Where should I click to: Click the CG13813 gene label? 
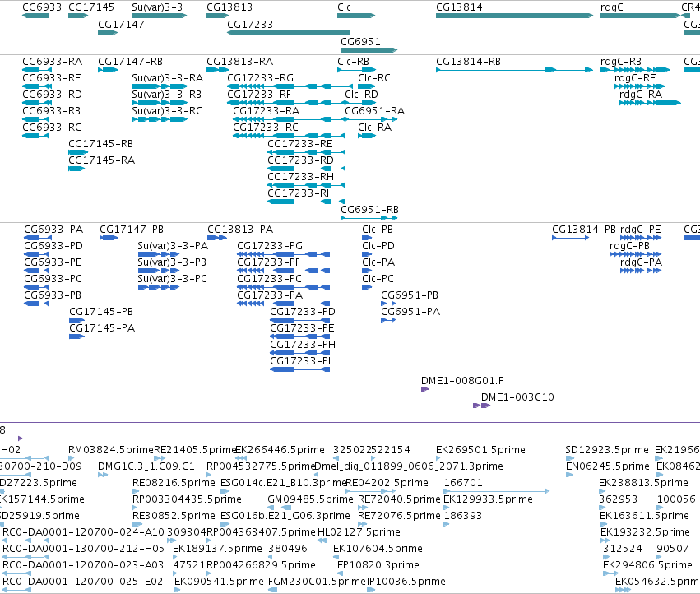(x=229, y=7)
